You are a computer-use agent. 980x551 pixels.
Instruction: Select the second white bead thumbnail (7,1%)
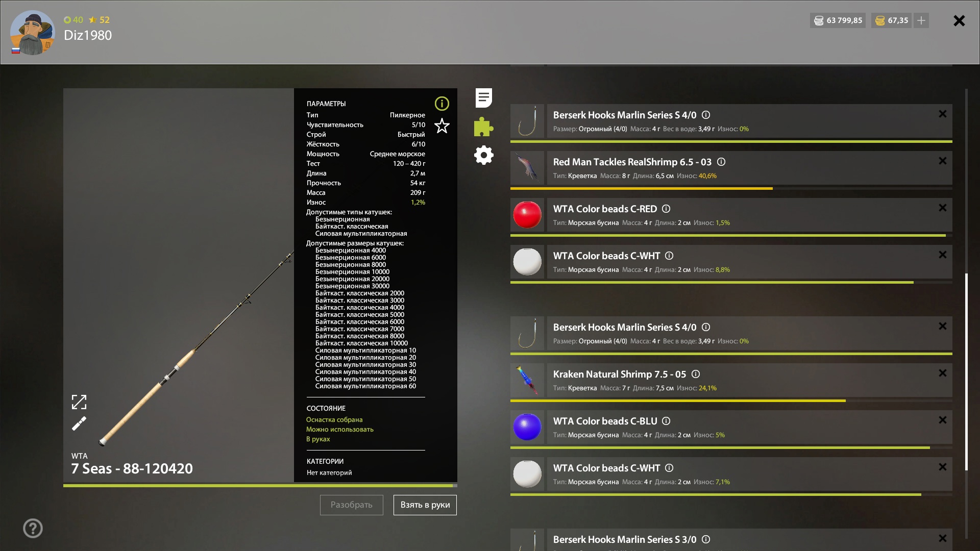pyautogui.click(x=527, y=474)
